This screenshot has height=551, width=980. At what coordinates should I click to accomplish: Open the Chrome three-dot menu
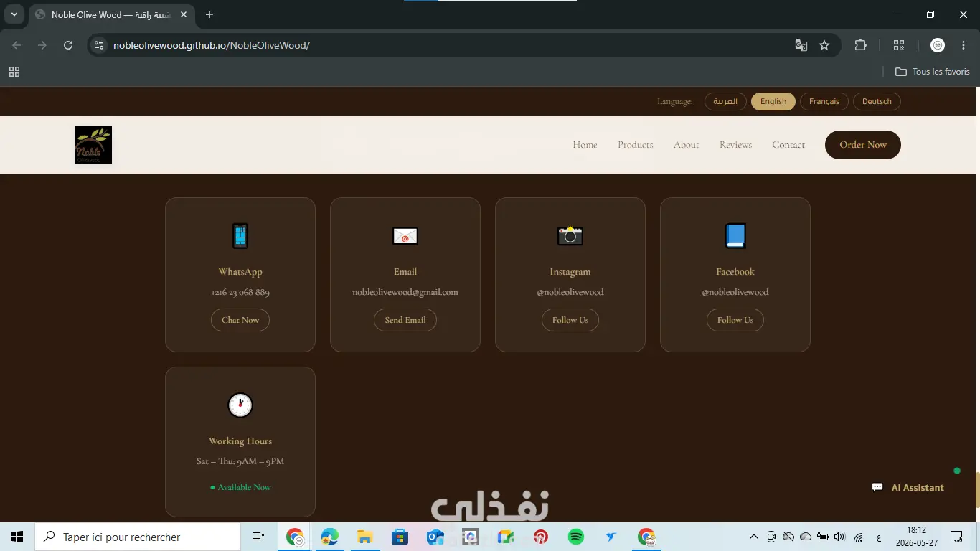click(x=962, y=45)
